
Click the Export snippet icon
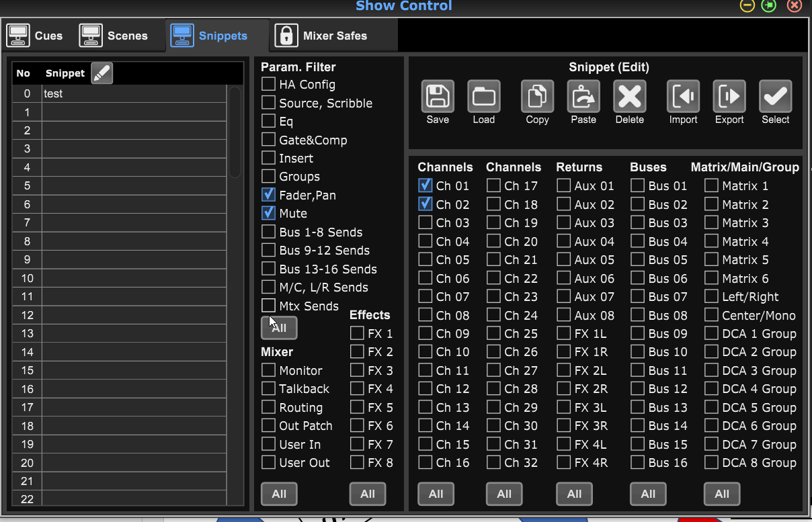pyautogui.click(x=729, y=96)
